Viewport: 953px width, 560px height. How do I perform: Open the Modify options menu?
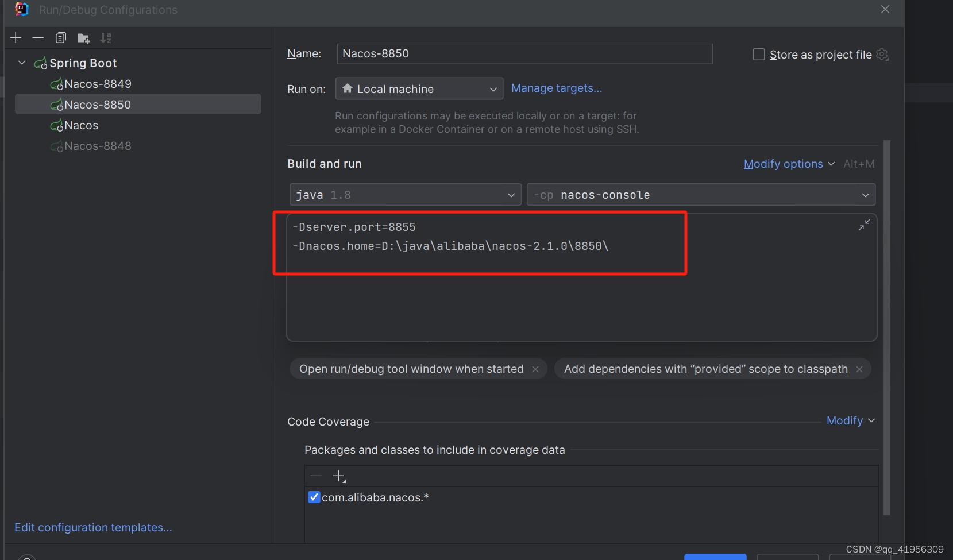point(789,164)
